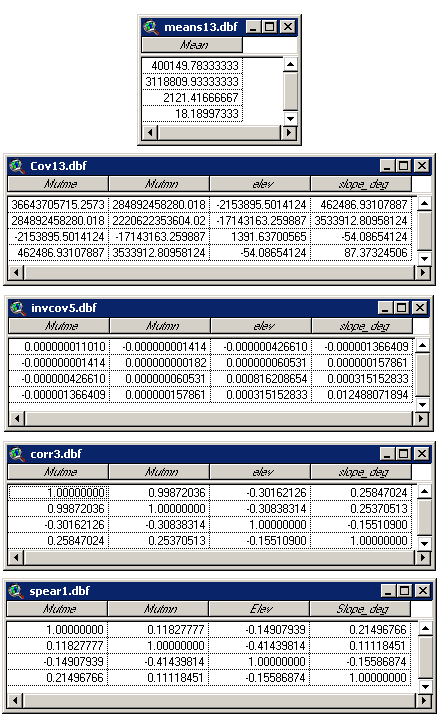
Task: Click the corr3.dbf window title icon
Action: tap(17, 454)
